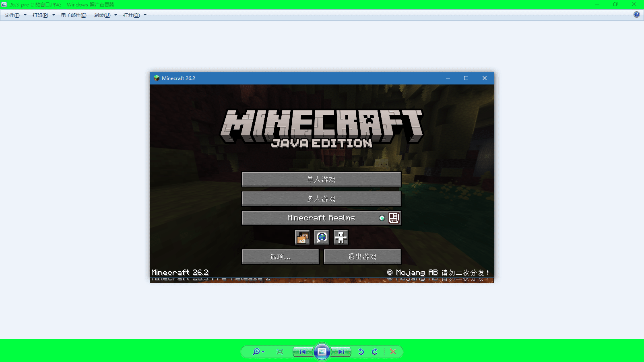644x362 pixels.
Task: Click the accessibility figure icon button
Action: click(x=341, y=237)
